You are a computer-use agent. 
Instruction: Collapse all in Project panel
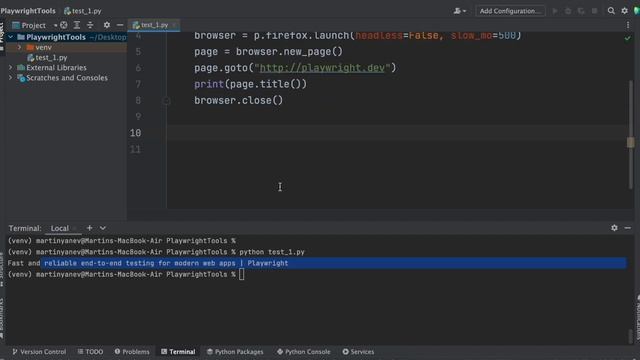click(90, 25)
